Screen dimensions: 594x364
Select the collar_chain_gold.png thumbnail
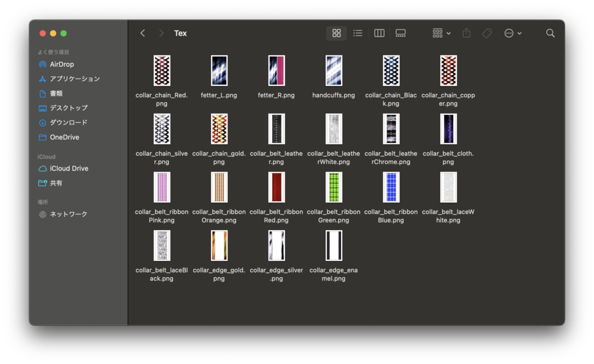219,129
